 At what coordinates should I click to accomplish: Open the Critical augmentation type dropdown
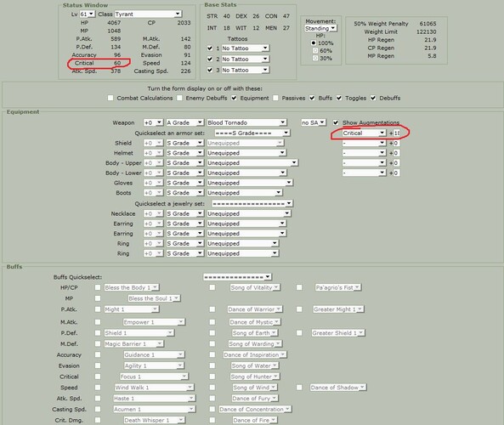click(x=364, y=133)
